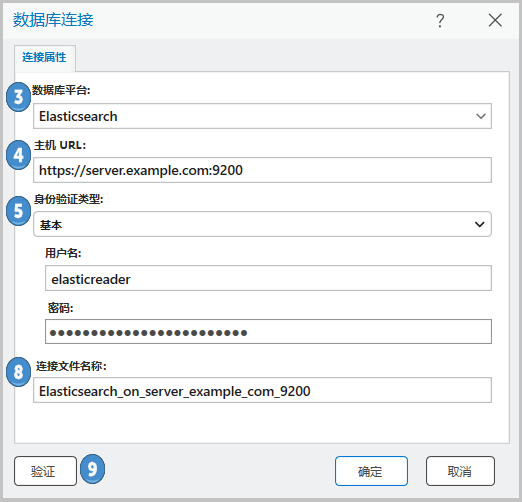Click inside the 主机 URL field

pyautogui.click(x=262, y=170)
